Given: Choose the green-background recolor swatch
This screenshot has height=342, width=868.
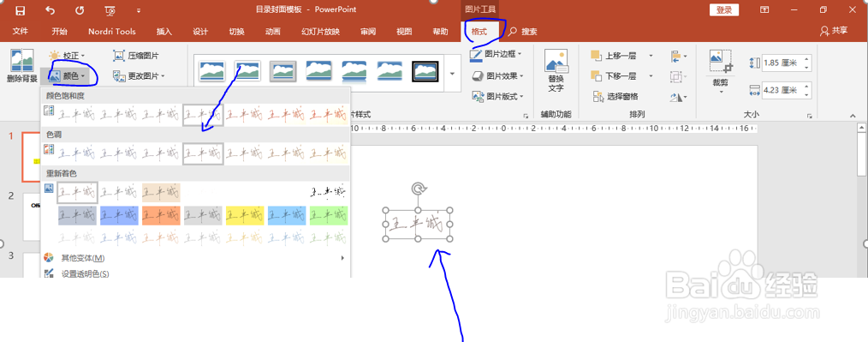Looking at the screenshot, I should point(330,215).
